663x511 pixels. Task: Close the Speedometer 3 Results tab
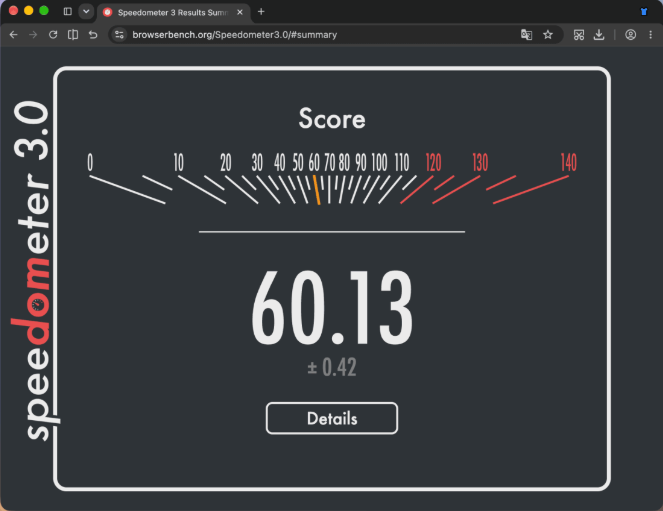coord(240,12)
